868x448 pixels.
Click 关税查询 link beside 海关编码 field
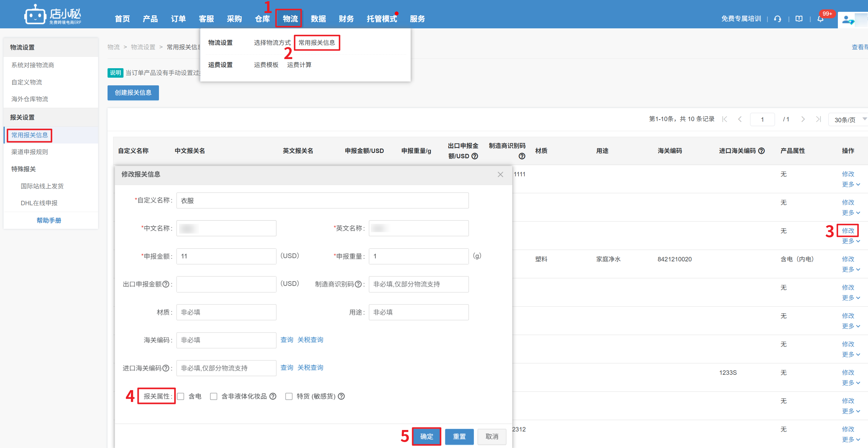click(310, 340)
